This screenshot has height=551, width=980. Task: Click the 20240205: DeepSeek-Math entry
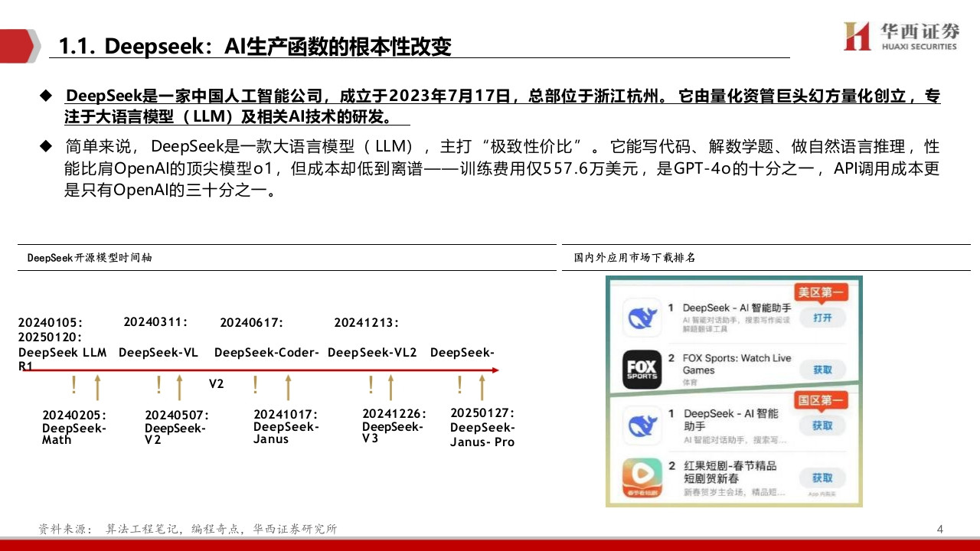(x=74, y=427)
